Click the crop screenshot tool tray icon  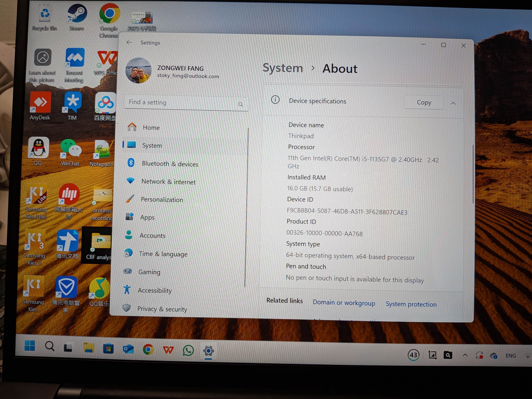click(432, 355)
